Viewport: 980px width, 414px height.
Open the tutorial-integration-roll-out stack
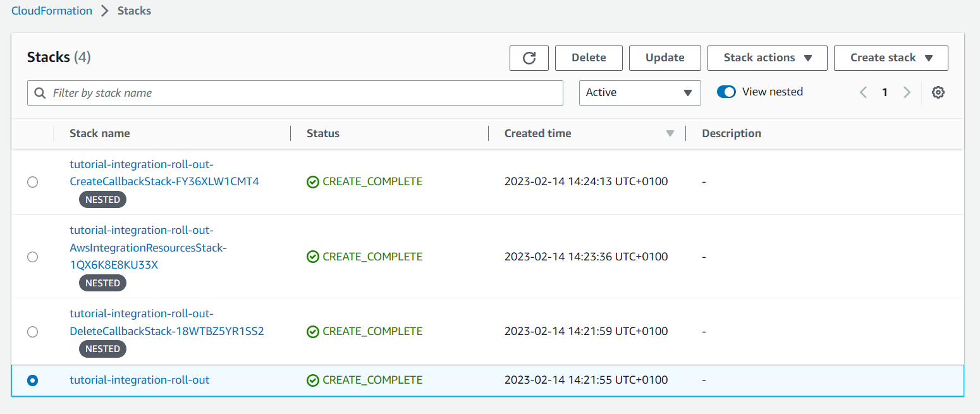[139, 380]
